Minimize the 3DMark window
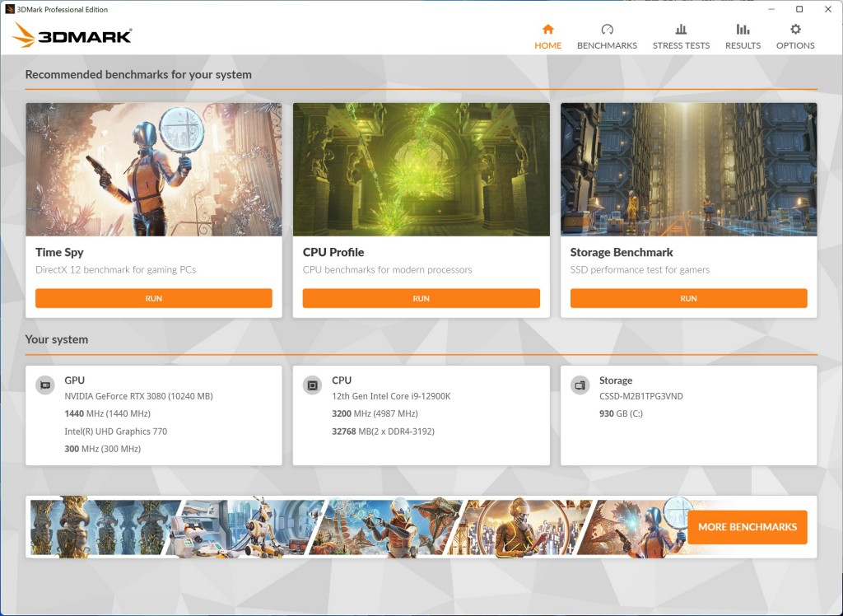The height and width of the screenshot is (616, 843). click(771, 9)
